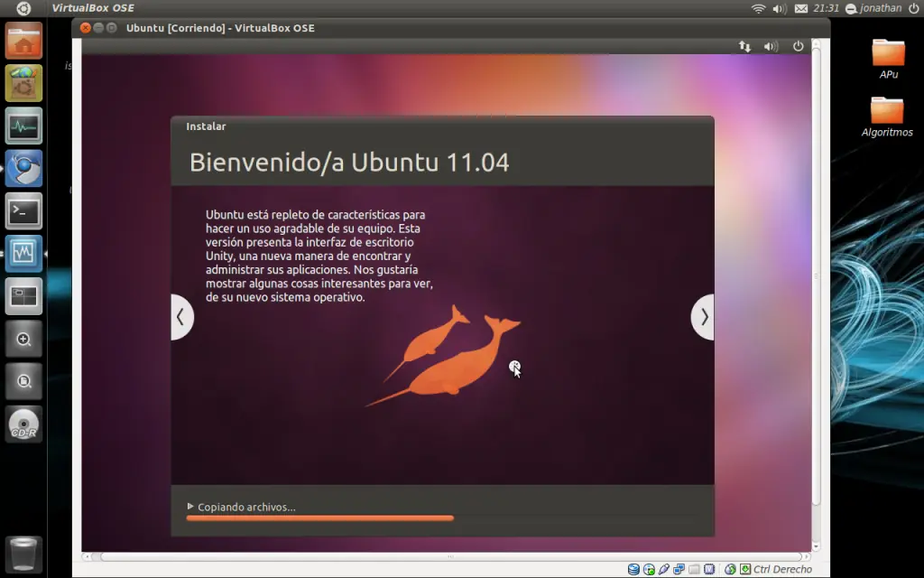Click the VirtualBox OSE panel title
924x578 pixels.
point(93,8)
